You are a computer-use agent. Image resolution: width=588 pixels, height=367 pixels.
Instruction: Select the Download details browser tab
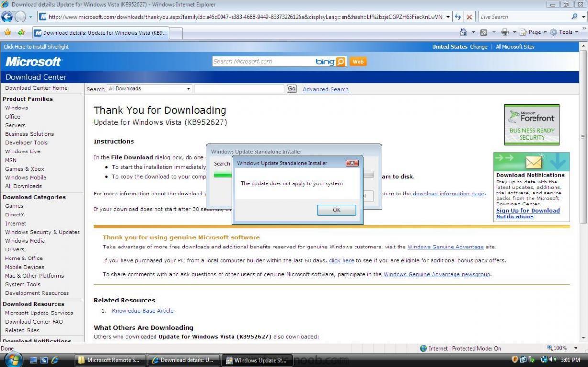point(100,33)
